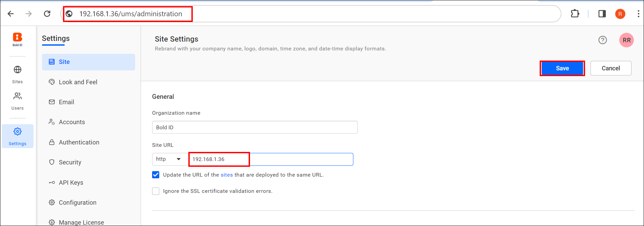Open Users from the left rail

pos(18,101)
